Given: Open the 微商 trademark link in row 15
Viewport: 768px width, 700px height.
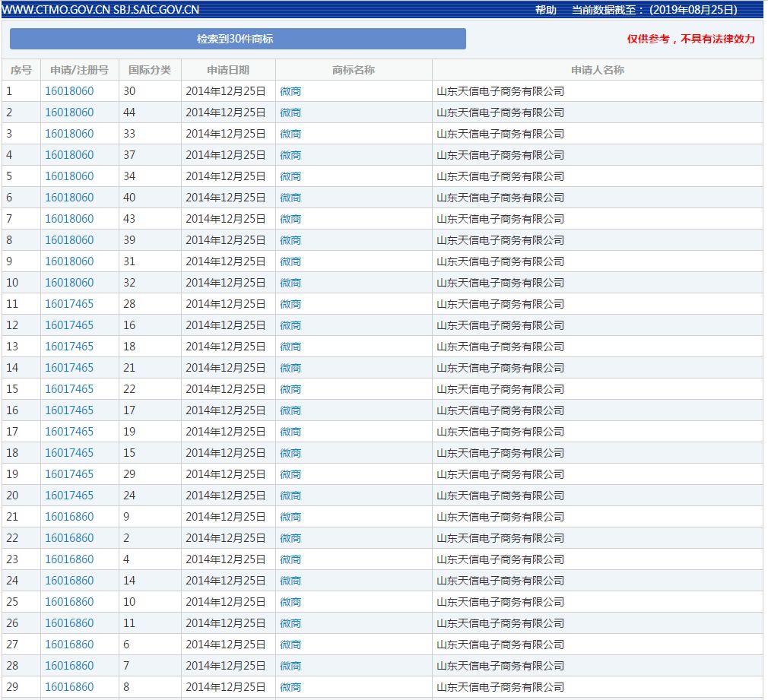Looking at the screenshot, I should tap(290, 389).
